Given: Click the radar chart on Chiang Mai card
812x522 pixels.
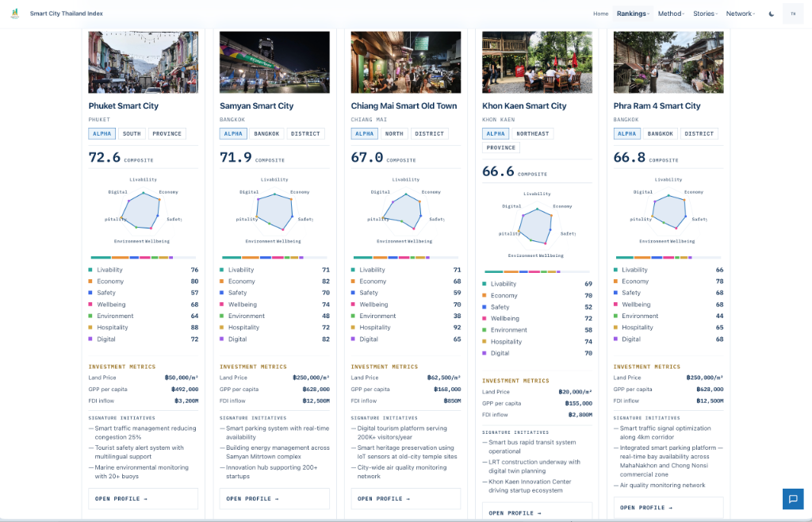Looking at the screenshot, I should coord(405,211).
